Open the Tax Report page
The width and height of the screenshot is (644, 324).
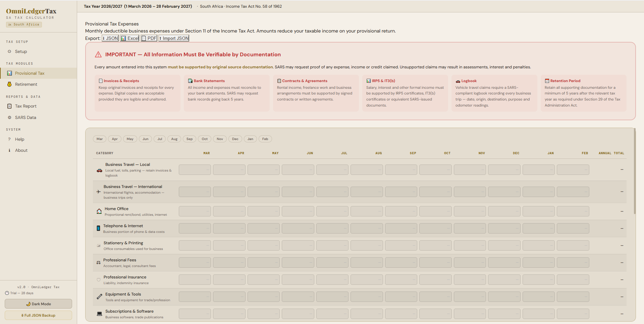25,106
